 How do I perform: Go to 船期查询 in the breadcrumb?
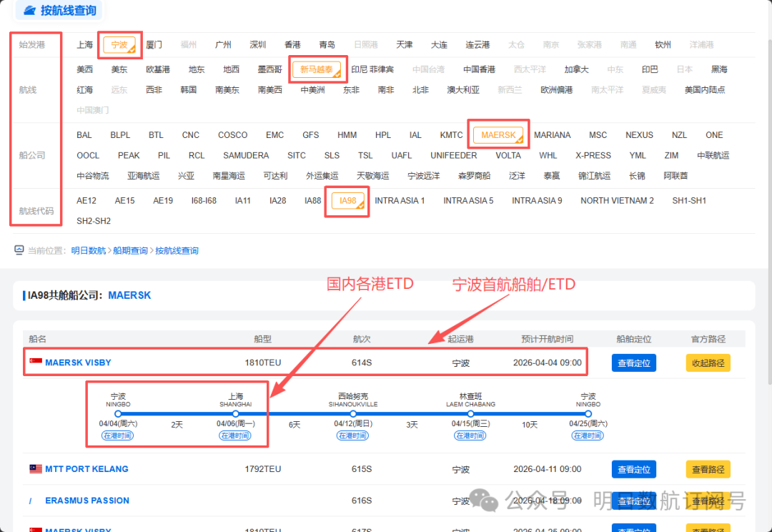pyautogui.click(x=130, y=251)
